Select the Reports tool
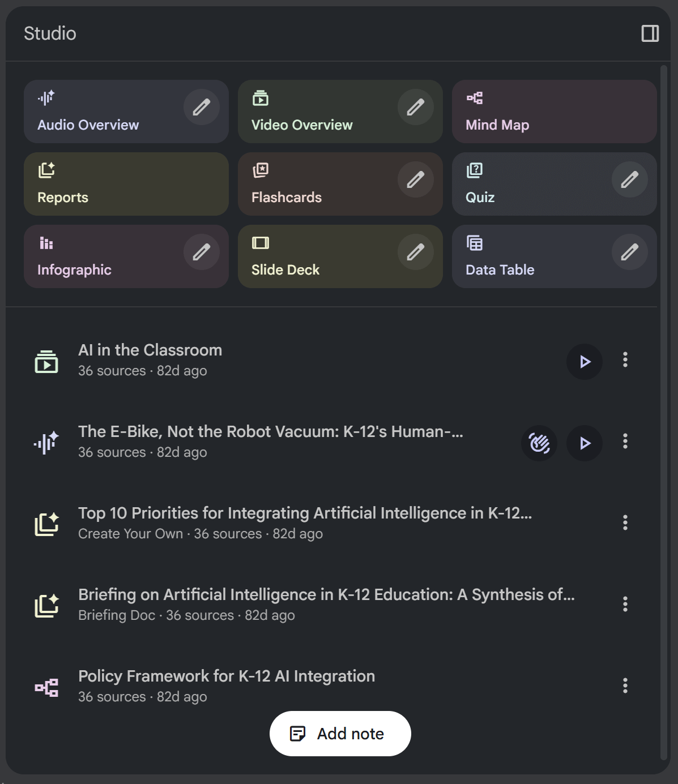678x784 pixels. tap(62, 197)
